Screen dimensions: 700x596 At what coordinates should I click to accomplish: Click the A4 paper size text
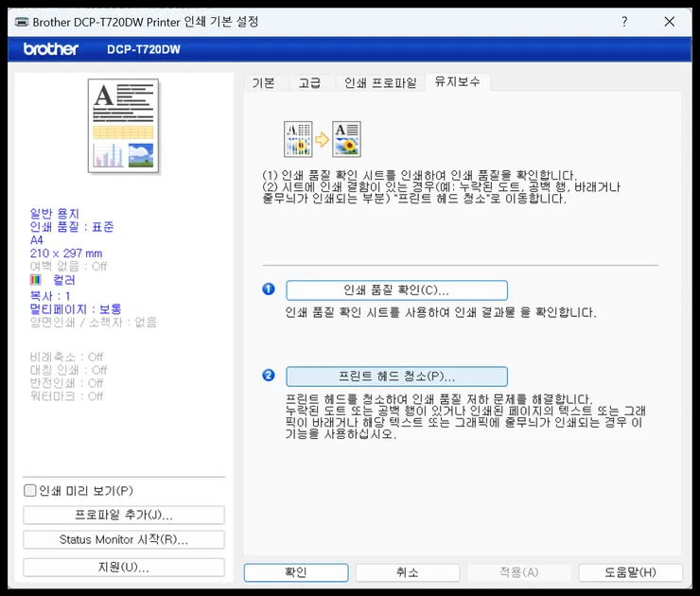37,240
